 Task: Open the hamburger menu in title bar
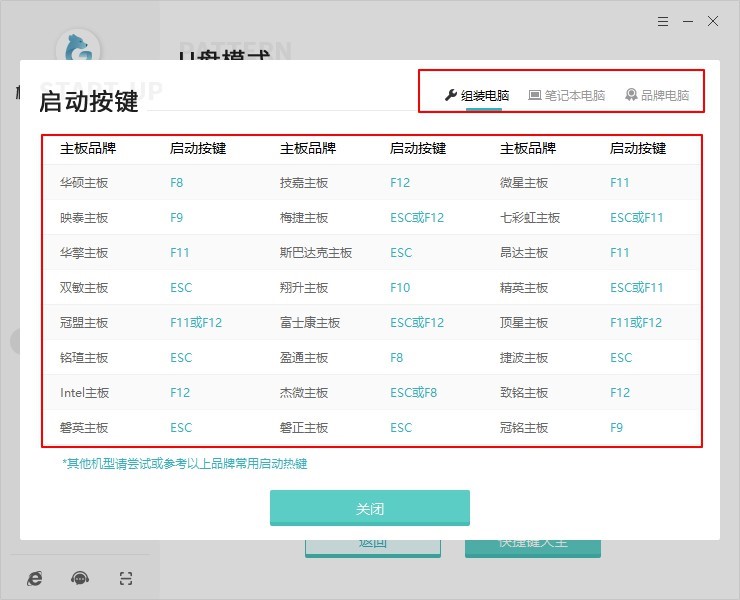663,21
